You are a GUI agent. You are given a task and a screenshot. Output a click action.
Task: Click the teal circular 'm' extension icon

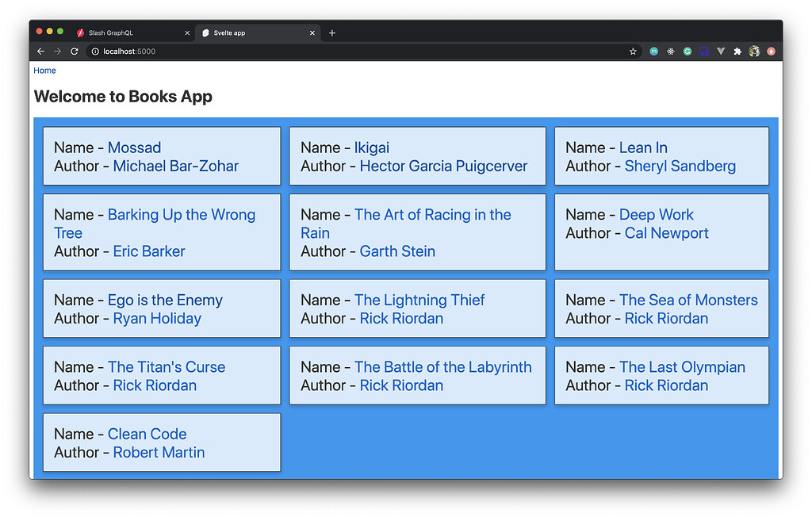pos(653,51)
